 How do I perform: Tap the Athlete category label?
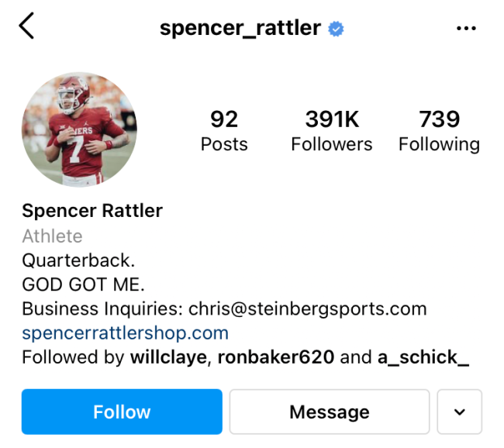point(52,236)
